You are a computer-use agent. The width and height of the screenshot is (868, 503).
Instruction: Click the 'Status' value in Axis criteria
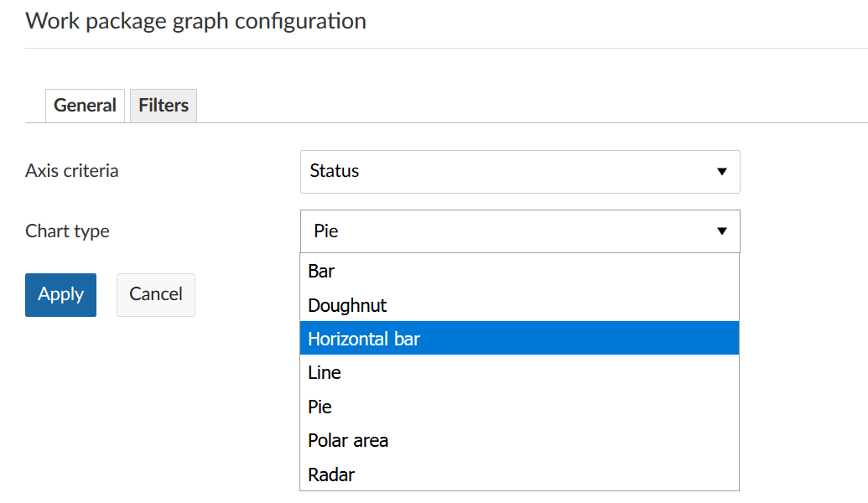(x=335, y=171)
